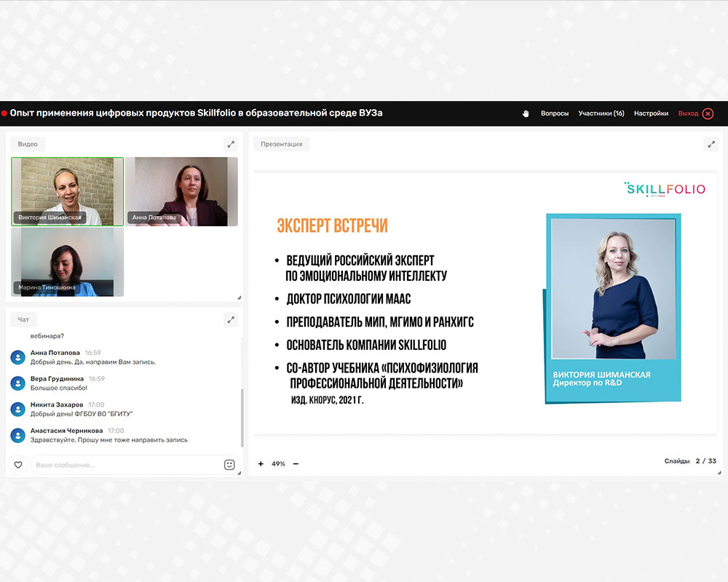Open the emoji picker in chat
The width and height of the screenshot is (728, 582).
(x=229, y=465)
